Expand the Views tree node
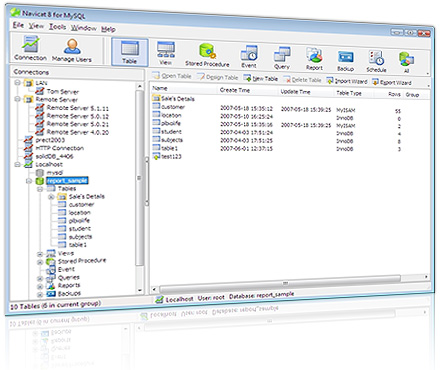Viewport: 440px width, 370px height. [40, 254]
